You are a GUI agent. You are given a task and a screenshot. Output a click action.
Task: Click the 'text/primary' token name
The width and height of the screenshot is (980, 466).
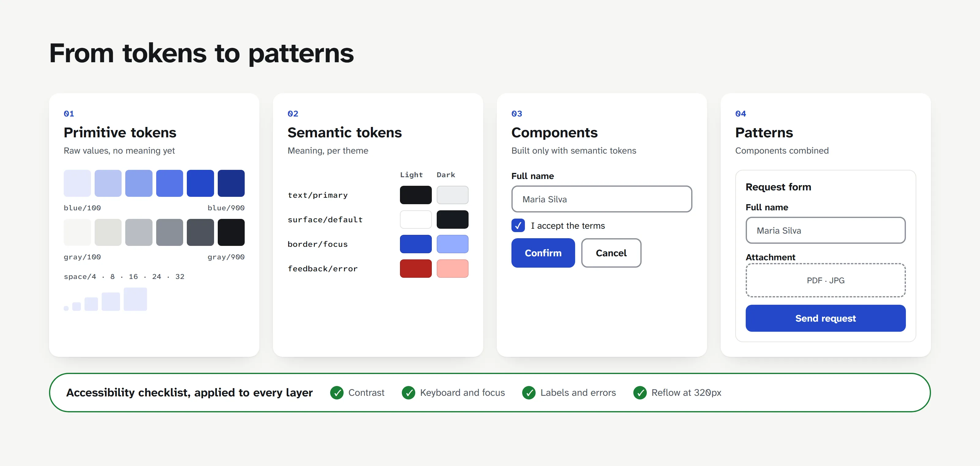coord(318,195)
